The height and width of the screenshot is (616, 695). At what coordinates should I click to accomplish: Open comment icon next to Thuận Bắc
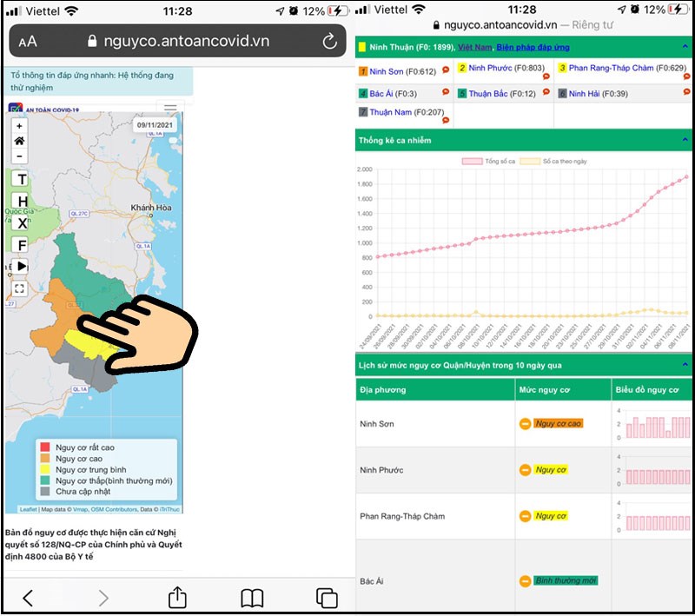pyautogui.click(x=546, y=92)
